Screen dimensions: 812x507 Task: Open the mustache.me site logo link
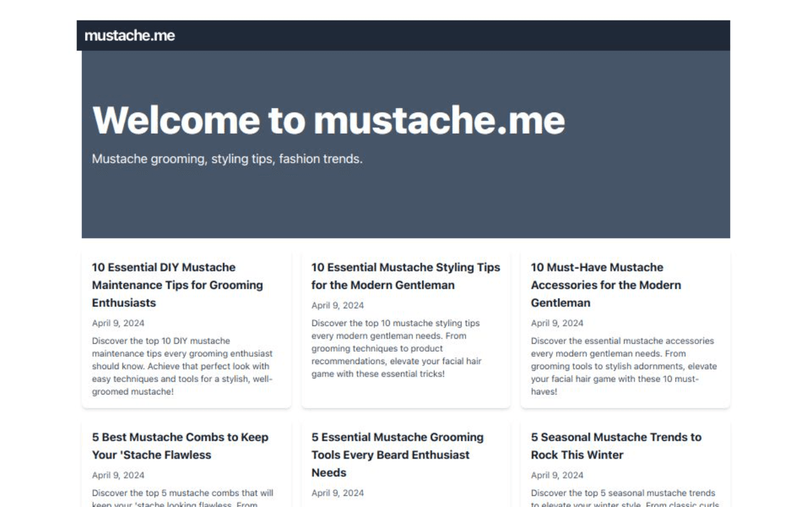coord(130,35)
